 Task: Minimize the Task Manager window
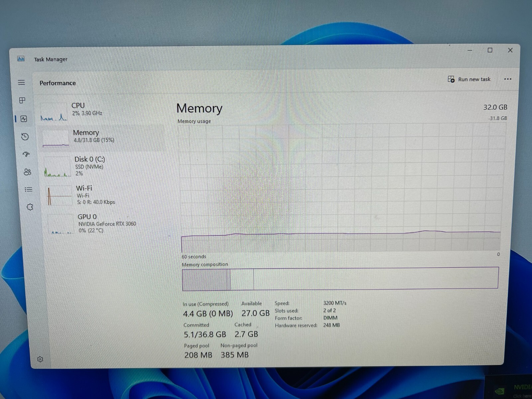coord(470,50)
